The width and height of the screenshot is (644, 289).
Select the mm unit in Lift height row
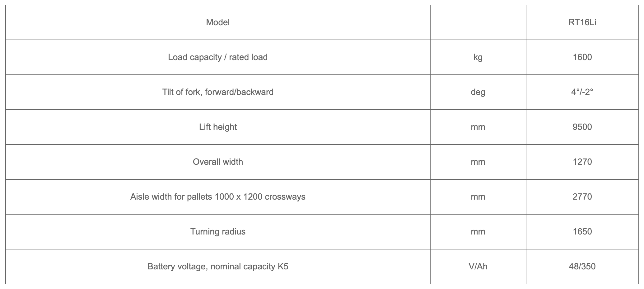[478, 127]
